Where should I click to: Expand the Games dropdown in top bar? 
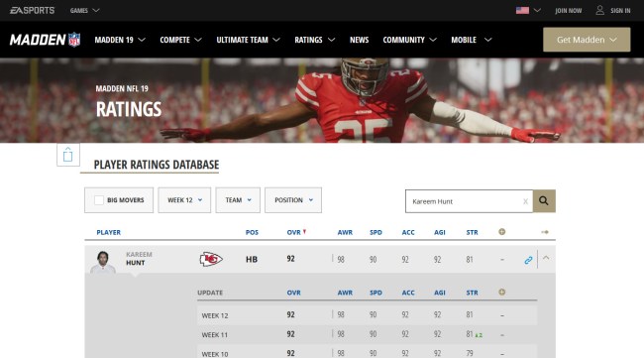pyautogui.click(x=84, y=10)
